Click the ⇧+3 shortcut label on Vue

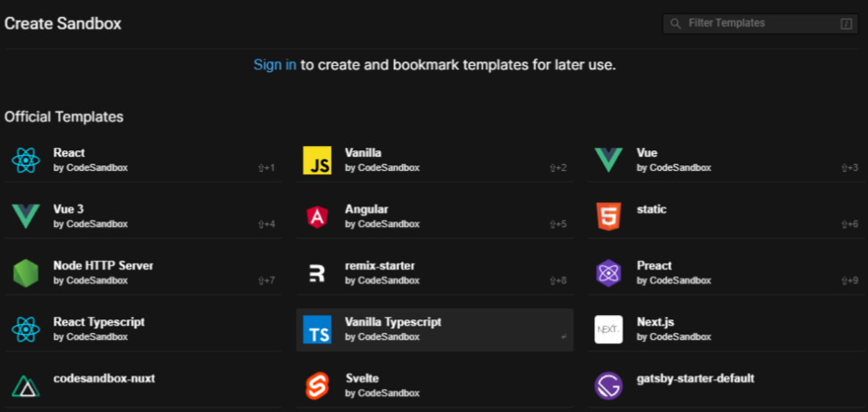tap(849, 168)
